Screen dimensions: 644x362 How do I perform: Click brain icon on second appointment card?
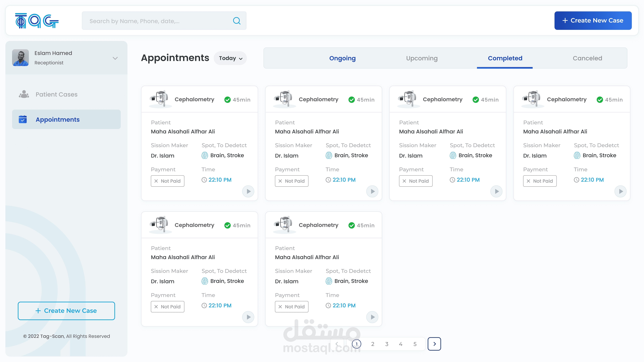point(329,155)
